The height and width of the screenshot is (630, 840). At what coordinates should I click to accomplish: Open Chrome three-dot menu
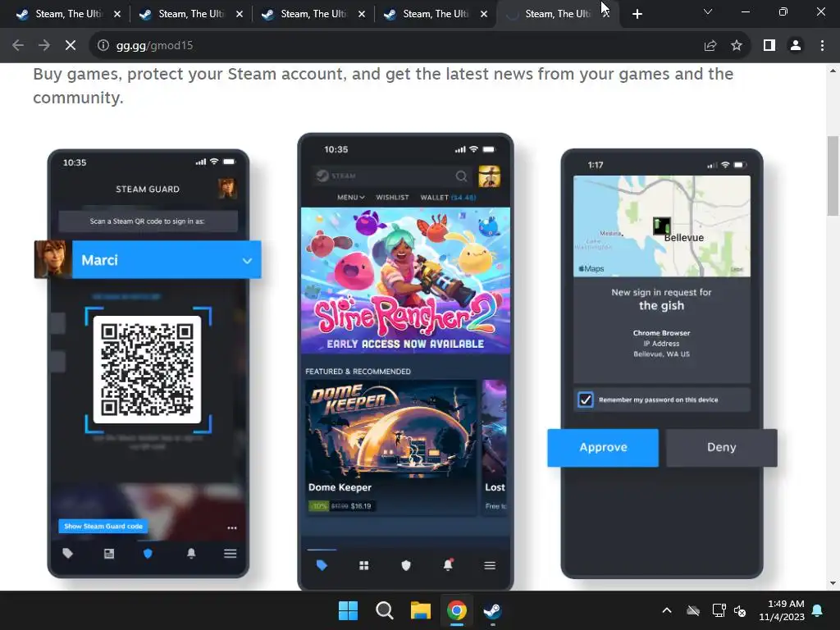(822, 46)
